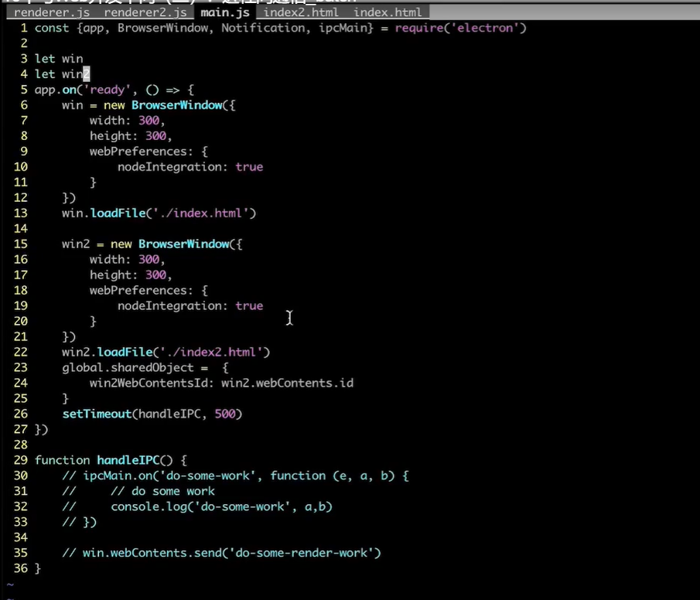
Task: Select the main.js tab
Action: (224, 12)
